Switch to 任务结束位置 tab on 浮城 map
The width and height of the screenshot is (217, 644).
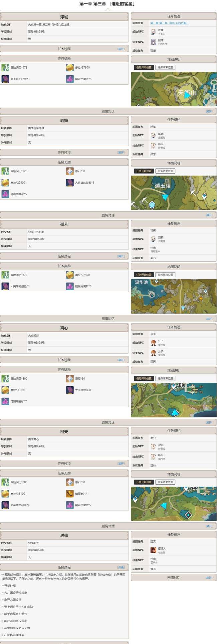tap(166, 67)
